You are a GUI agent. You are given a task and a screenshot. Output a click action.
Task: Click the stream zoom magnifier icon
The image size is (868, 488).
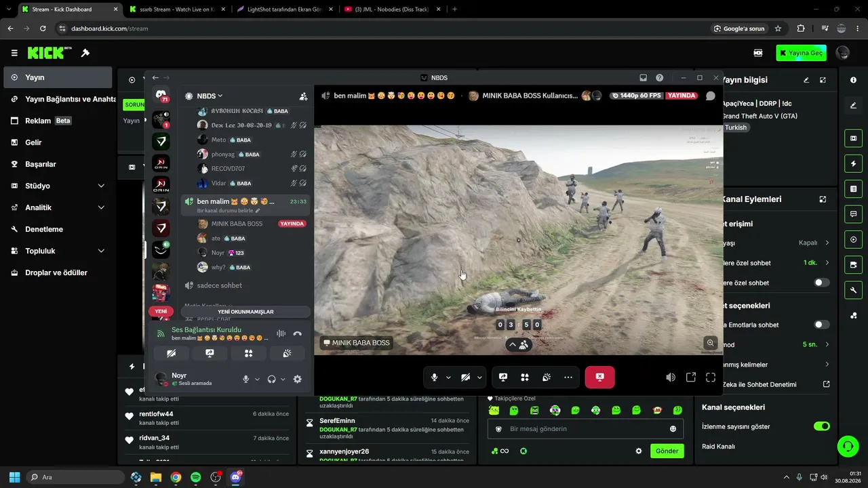[x=710, y=343]
